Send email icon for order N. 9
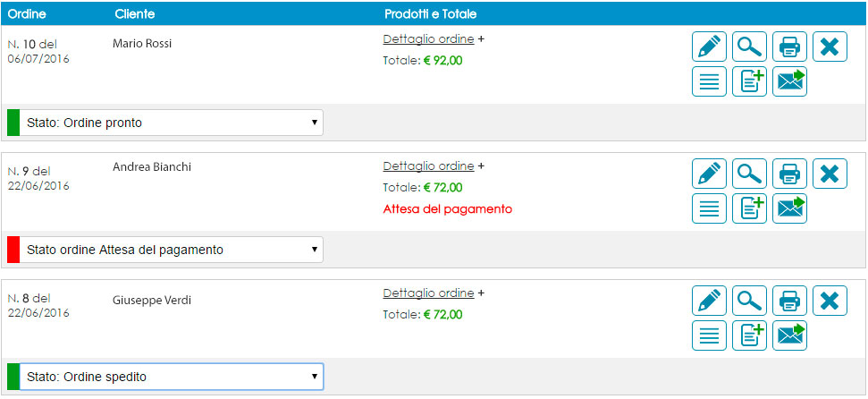This screenshot has width=868, height=399. coord(790,208)
